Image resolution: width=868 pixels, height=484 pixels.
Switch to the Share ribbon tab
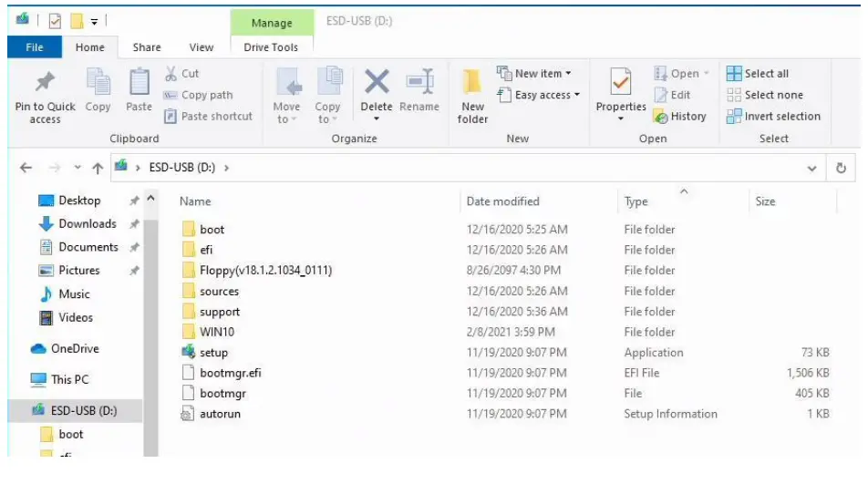pyautogui.click(x=147, y=47)
